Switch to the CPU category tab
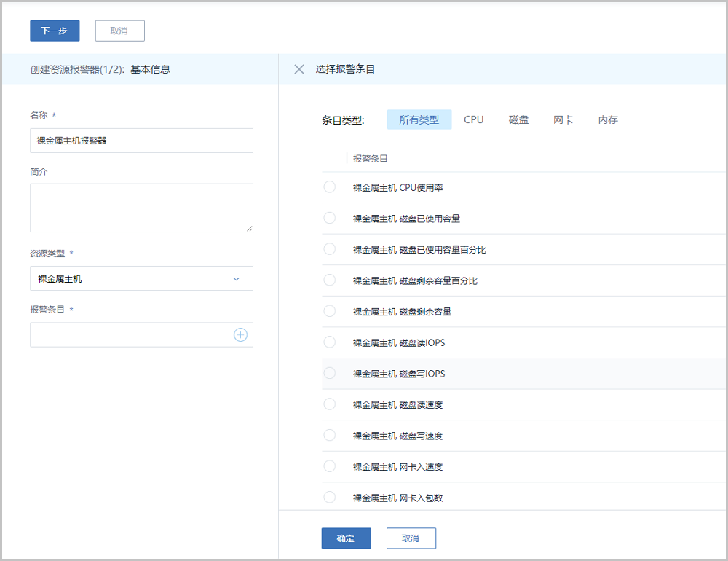Viewport: 728px width, 561px height. pyautogui.click(x=473, y=119)
